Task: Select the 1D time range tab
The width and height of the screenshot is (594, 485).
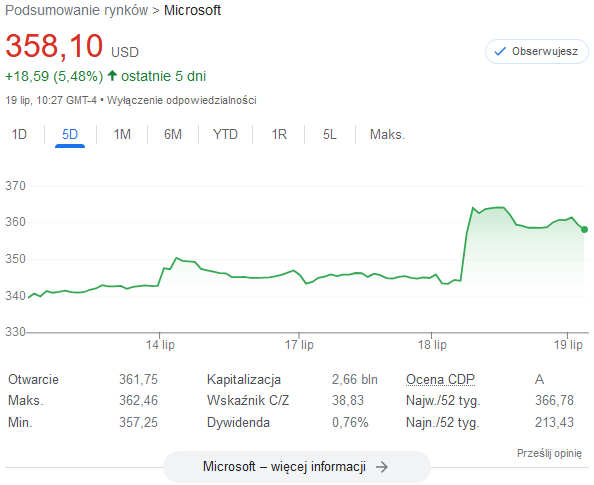Action: [19, 134]
